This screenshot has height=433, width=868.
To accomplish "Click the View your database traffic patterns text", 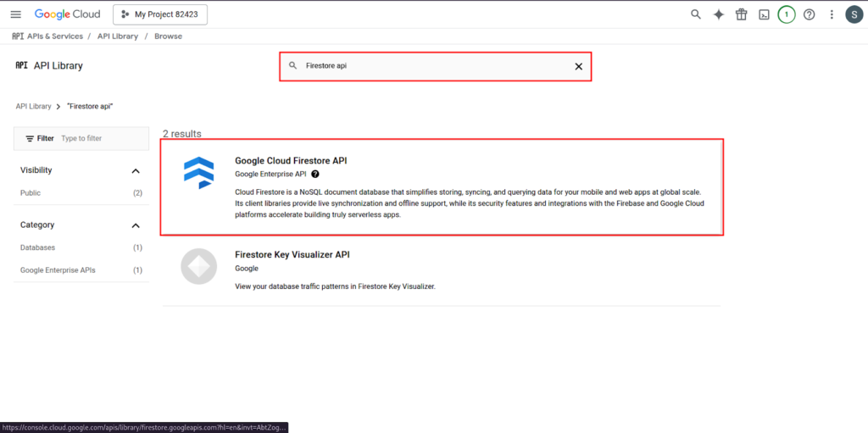I will [x=336, y=286].
